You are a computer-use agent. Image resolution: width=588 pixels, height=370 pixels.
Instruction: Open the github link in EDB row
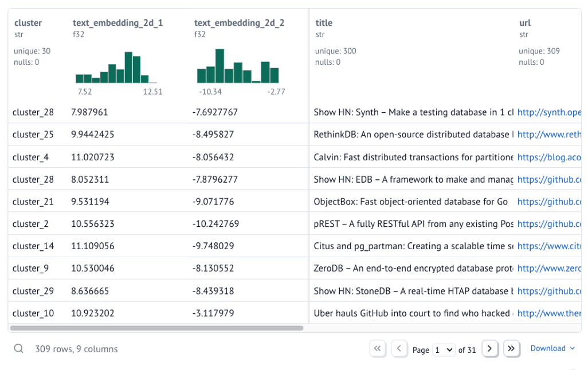(550, 180)
